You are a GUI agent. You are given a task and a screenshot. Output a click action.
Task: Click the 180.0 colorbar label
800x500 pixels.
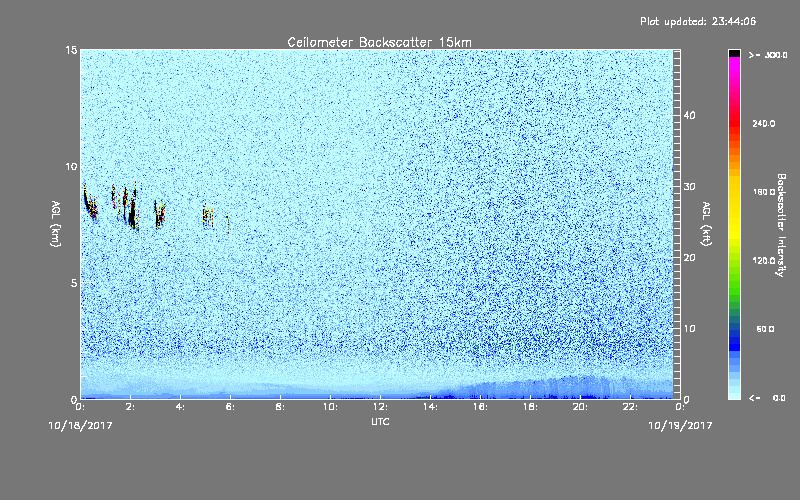click(764, 192)
